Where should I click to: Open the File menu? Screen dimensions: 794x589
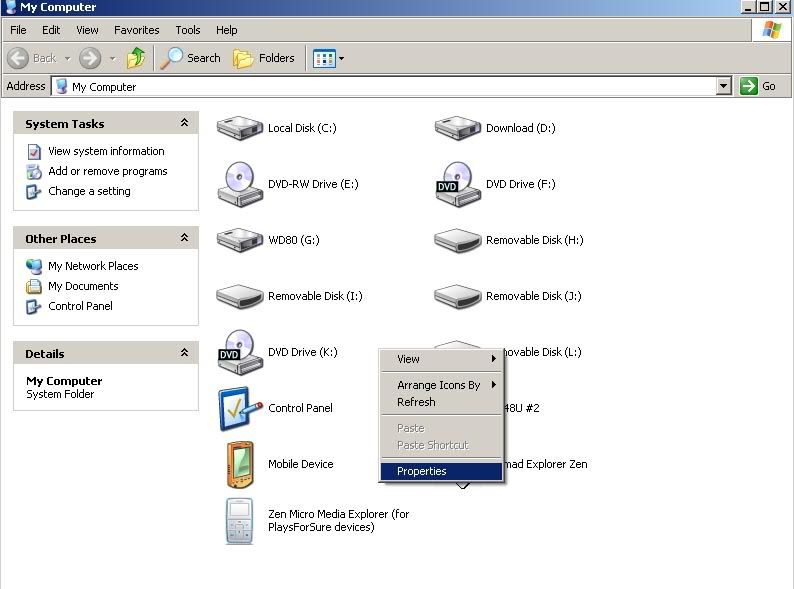coord(18,30)
